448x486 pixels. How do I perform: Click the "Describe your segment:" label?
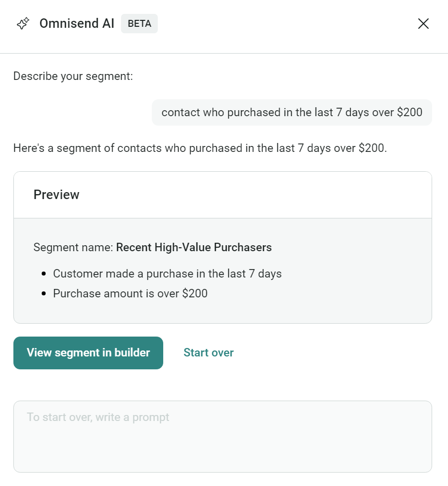tap(73, 76)
